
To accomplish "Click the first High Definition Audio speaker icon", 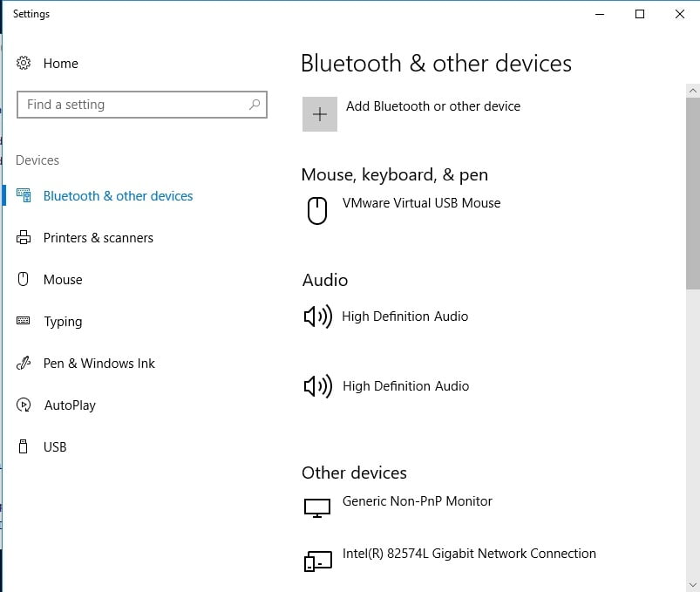I will click(x=318, y=316).
